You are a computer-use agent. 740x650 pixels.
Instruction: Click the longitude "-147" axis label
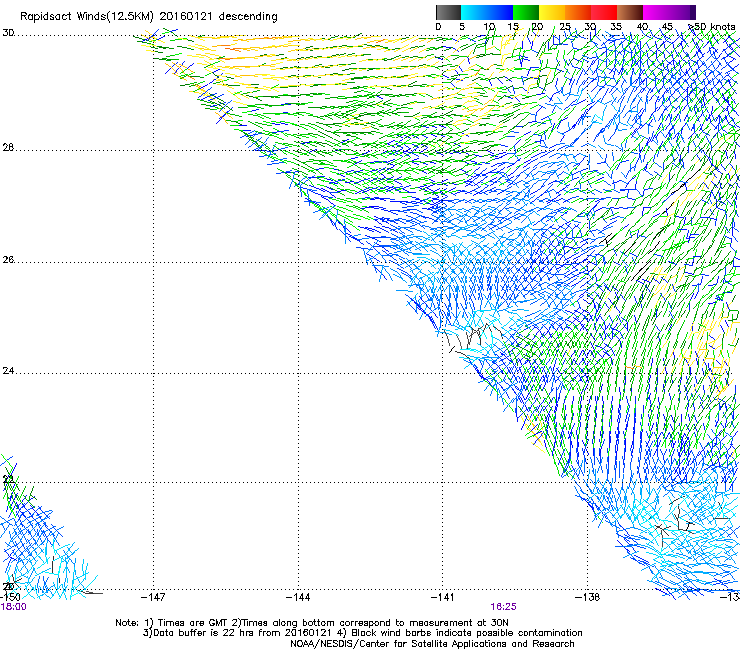tap(153, 597)
